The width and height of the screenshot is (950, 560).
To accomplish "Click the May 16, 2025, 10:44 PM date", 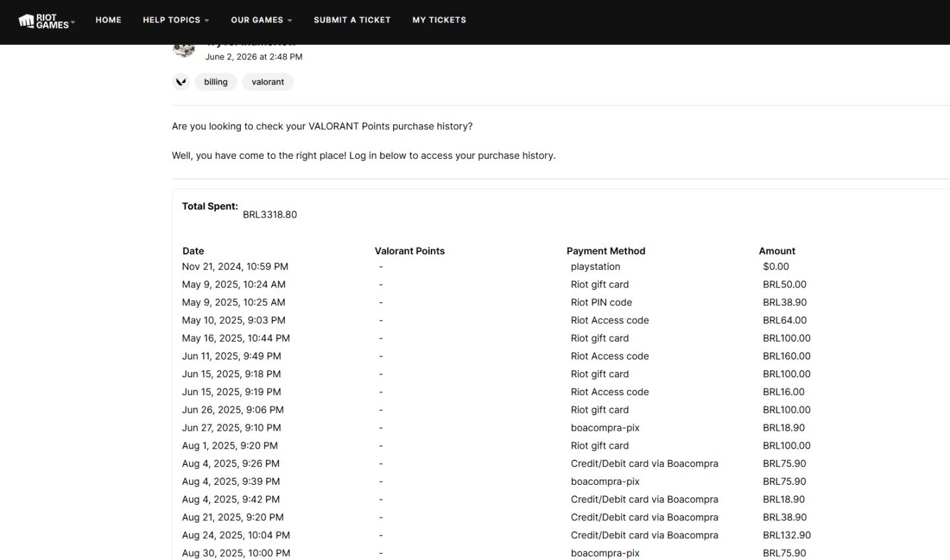I will 236,338.
